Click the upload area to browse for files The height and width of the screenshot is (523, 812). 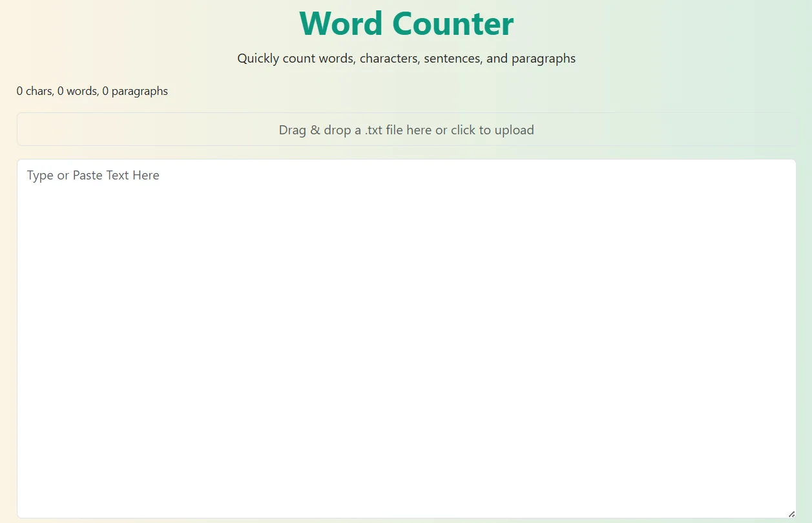(x=406, y=129)
